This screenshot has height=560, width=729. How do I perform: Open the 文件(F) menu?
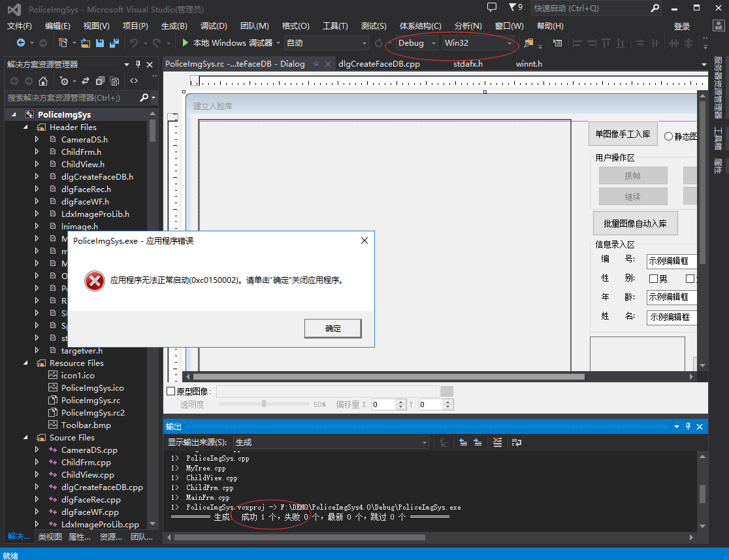pos(20,26)
